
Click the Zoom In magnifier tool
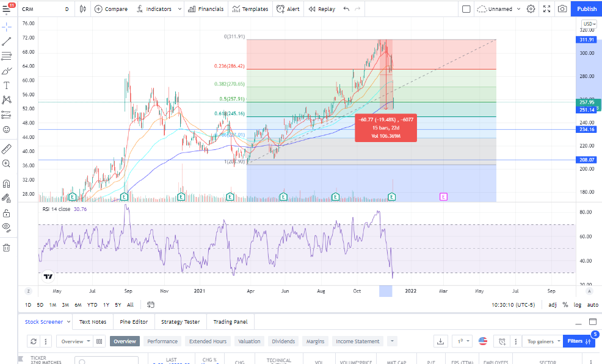[x=7, y=164]
